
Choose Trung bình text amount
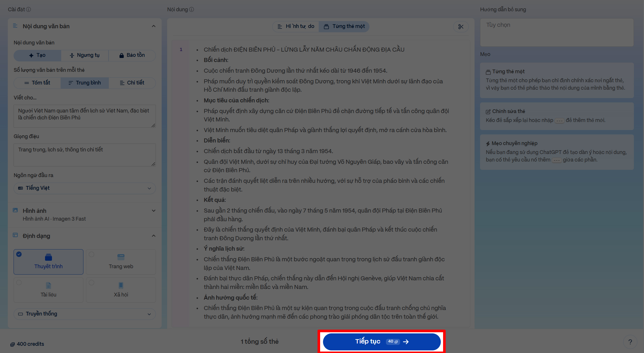(x=85, y=83)
